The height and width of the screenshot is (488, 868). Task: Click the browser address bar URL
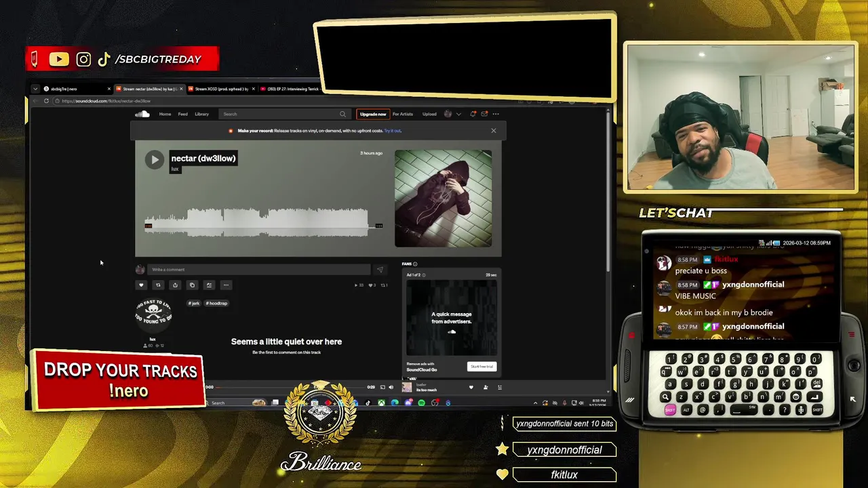click(106, 101)
